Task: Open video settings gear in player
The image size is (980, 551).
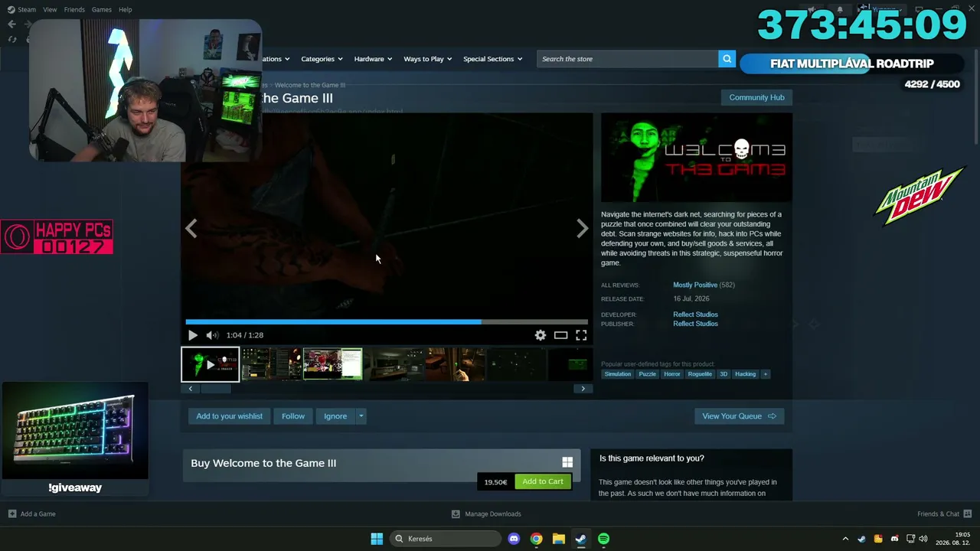Action: tap(541, 335)
